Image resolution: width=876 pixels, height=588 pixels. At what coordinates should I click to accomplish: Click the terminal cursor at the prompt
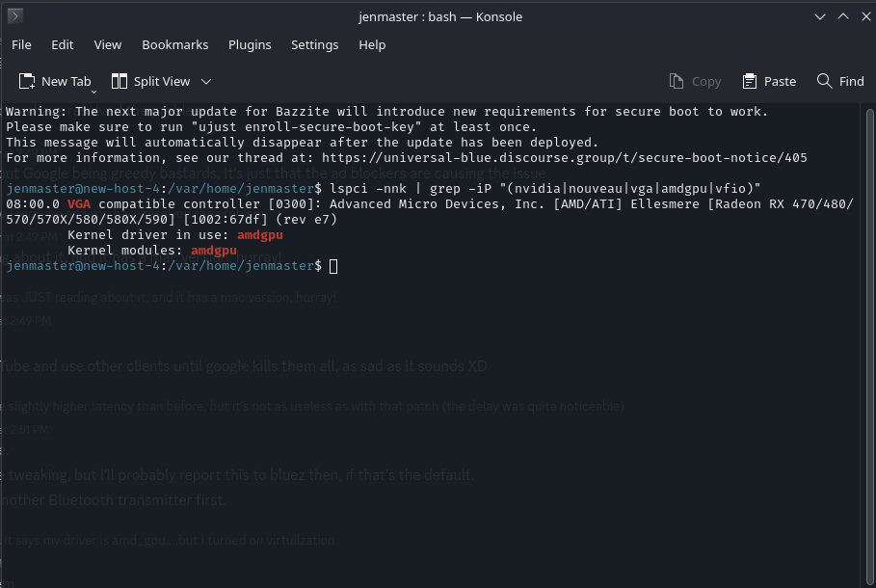pos(333,266)
